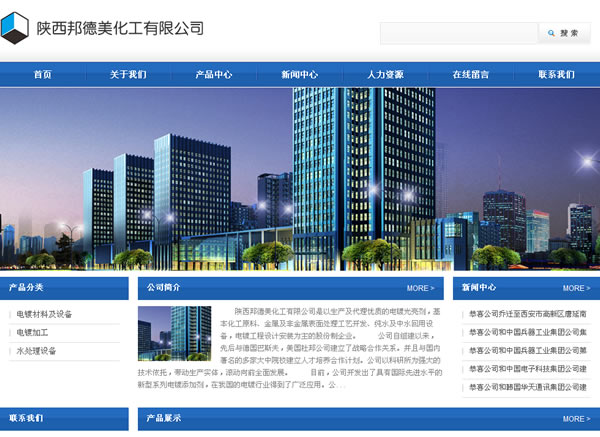Expand MORE in the 新闻中心 panel header
The width and height of the screenshot is (600, 437).
point(576,288)
